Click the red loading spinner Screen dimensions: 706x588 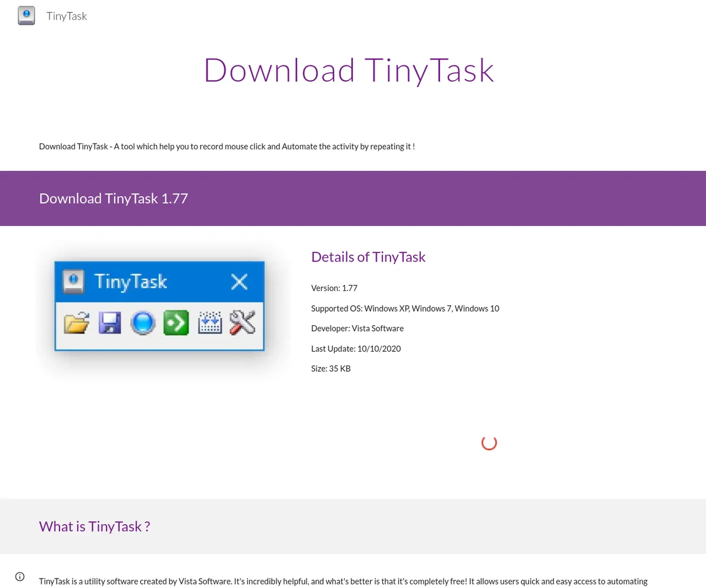point(489,443)
